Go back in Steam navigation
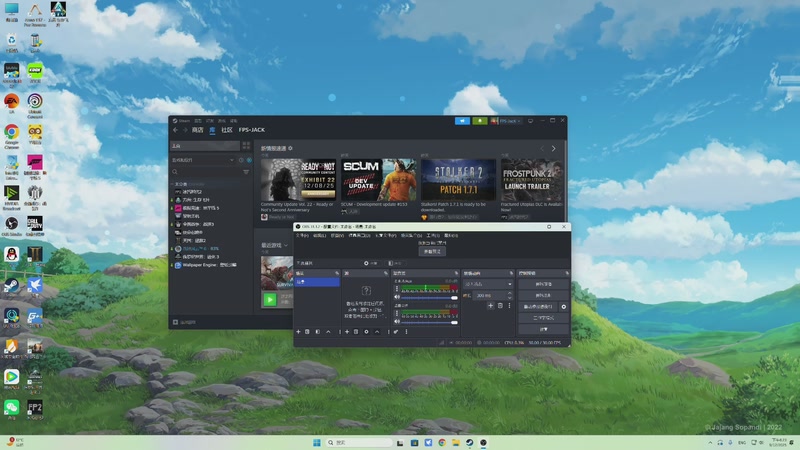The height and width of the screenshot is (450, 800). (176, 130)
